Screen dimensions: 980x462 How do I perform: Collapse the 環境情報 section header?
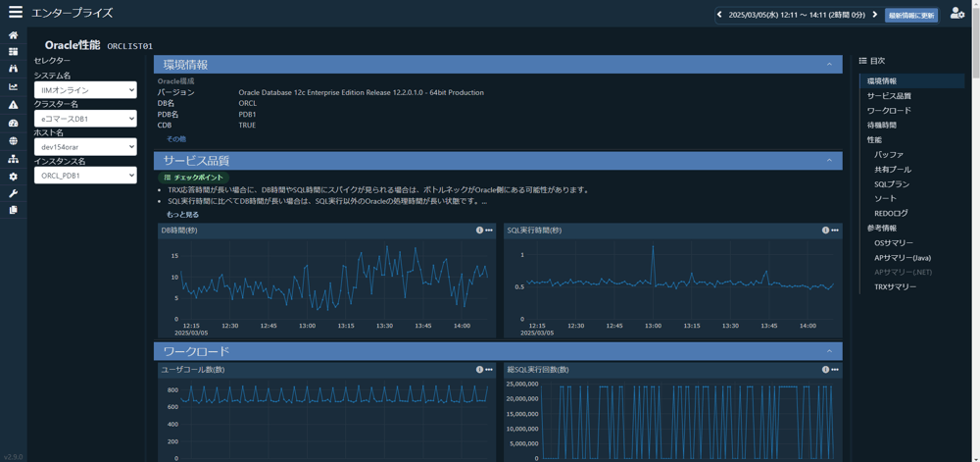point(829,65)
